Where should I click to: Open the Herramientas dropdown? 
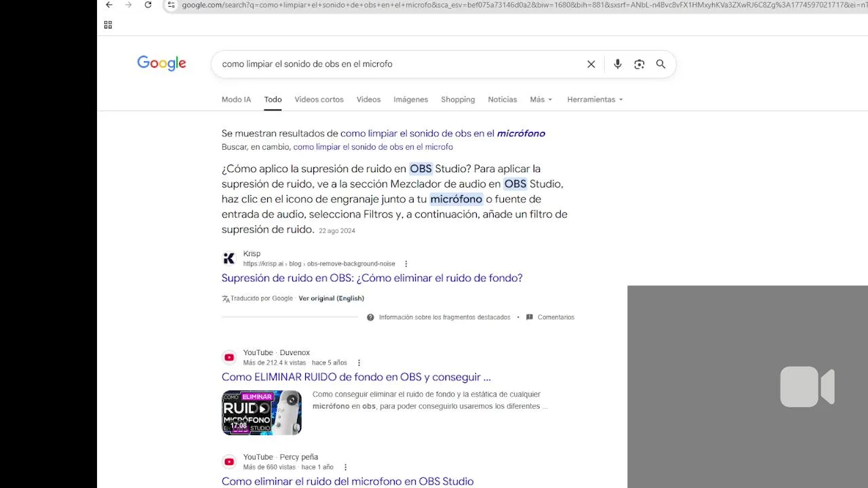tap(595, 100)
